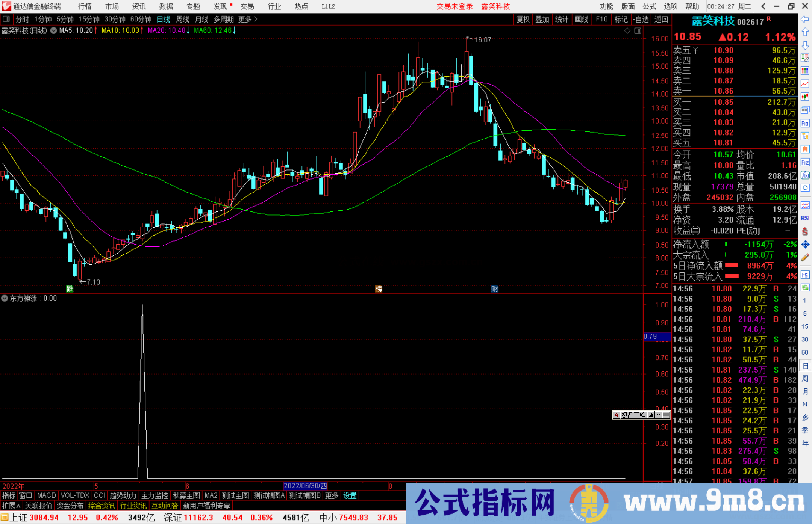Viewport: 812px width, 524px height.
Task: Open the 发现 menu tab
Action: pos(220,6)
